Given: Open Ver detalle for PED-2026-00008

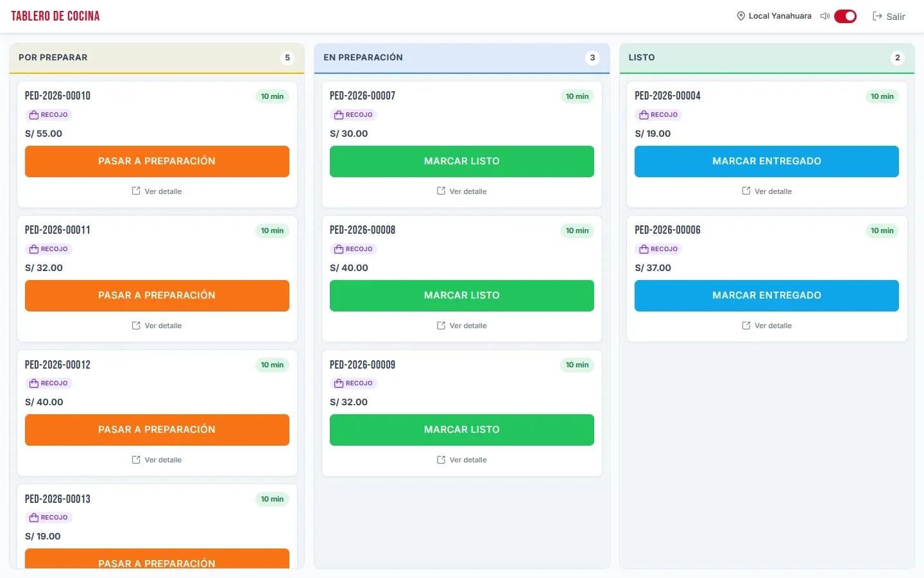Looking at the screenshot, I should 462,326.
